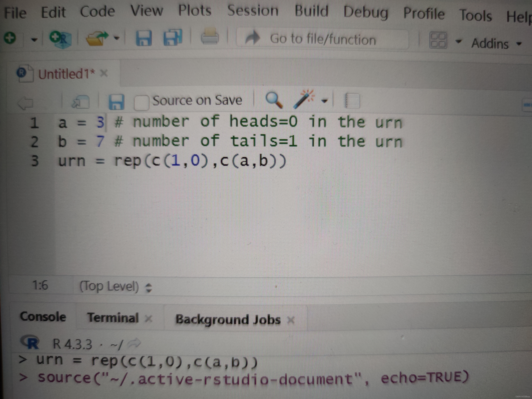Click the Compile Report notebook icon

tap(352, 101)
